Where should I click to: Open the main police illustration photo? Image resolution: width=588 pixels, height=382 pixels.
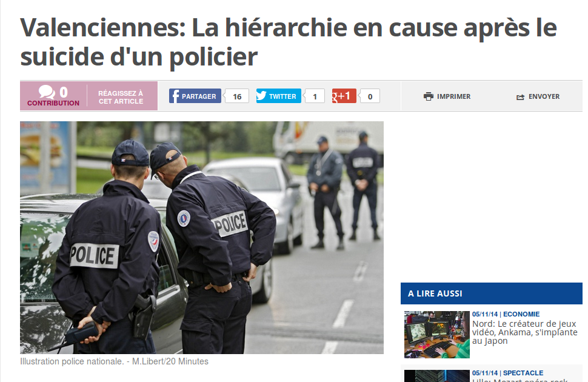point(202,238)
